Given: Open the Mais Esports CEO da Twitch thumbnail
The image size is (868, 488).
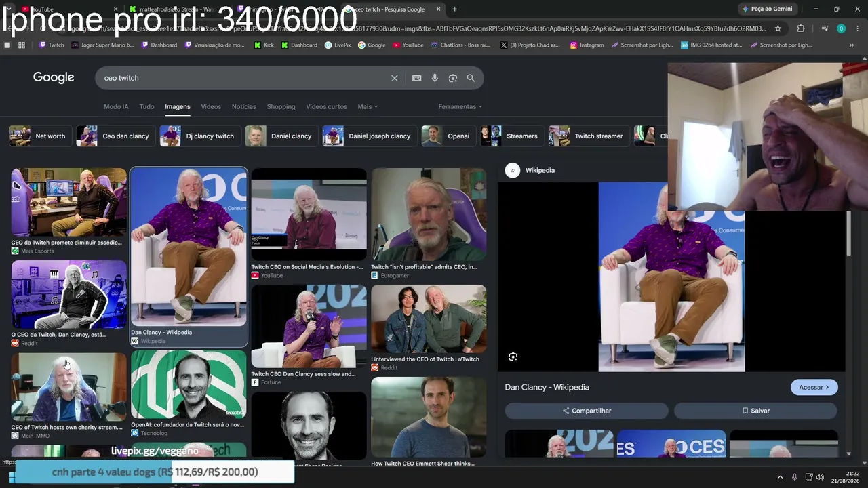Looking at the screenshot, I should pyautogui.click(x=68, y=202).
